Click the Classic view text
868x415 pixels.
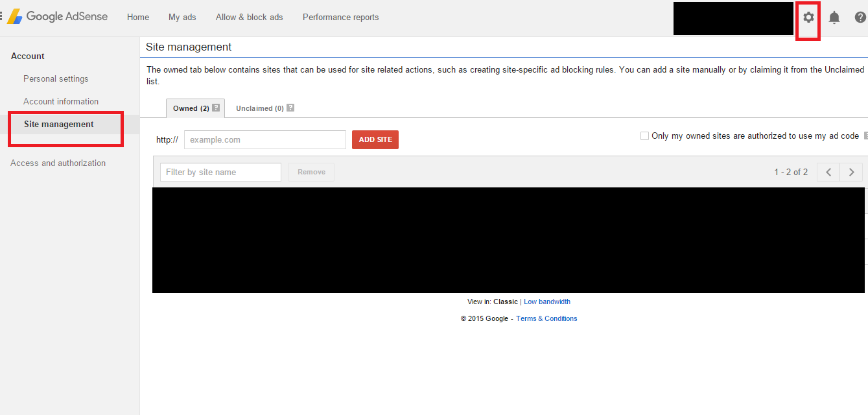tap(506, 302)
